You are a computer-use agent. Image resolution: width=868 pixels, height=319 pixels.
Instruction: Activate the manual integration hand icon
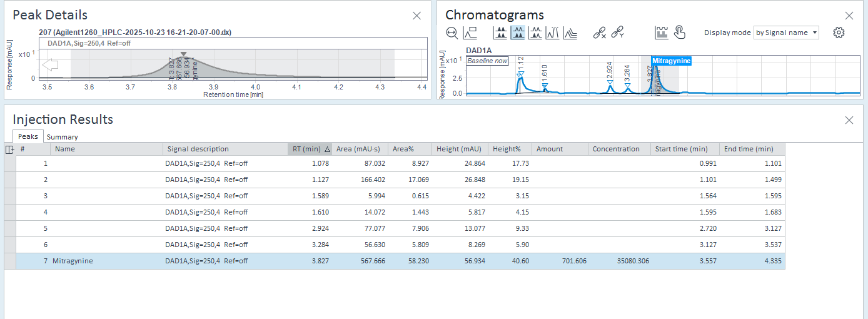(680, 33)
